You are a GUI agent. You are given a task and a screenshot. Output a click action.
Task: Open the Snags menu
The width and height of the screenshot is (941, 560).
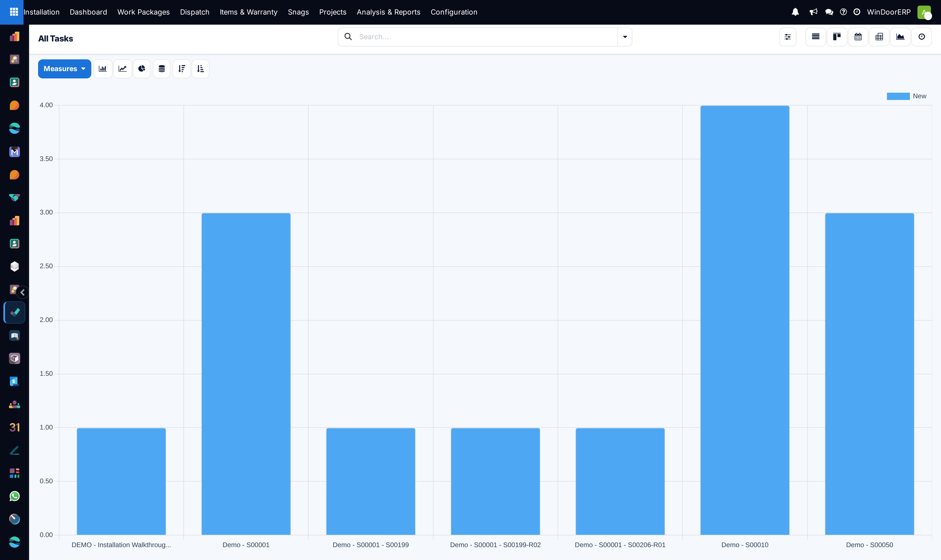coord(298,12)
